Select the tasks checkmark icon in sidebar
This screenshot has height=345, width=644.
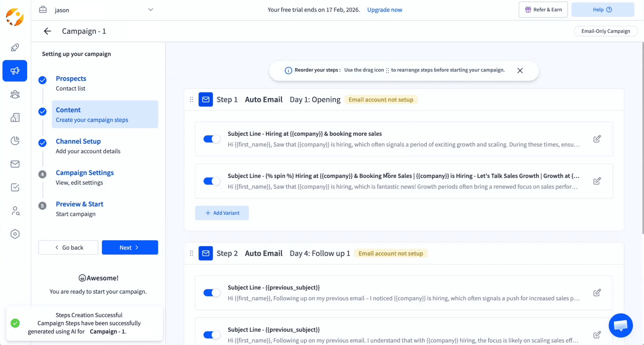coord(15,187)
